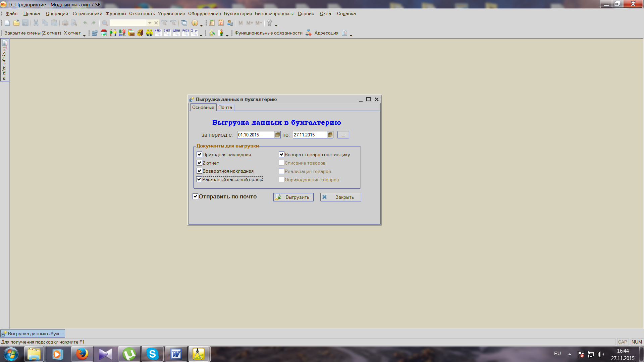Click the РАСХ expense journal icon

185,33
